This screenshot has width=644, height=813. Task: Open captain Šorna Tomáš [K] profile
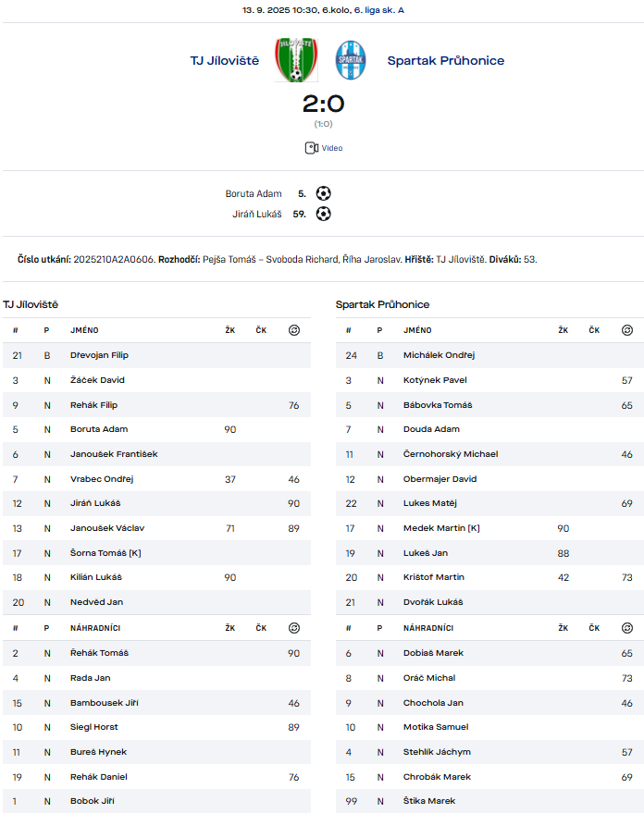(105, 553)
